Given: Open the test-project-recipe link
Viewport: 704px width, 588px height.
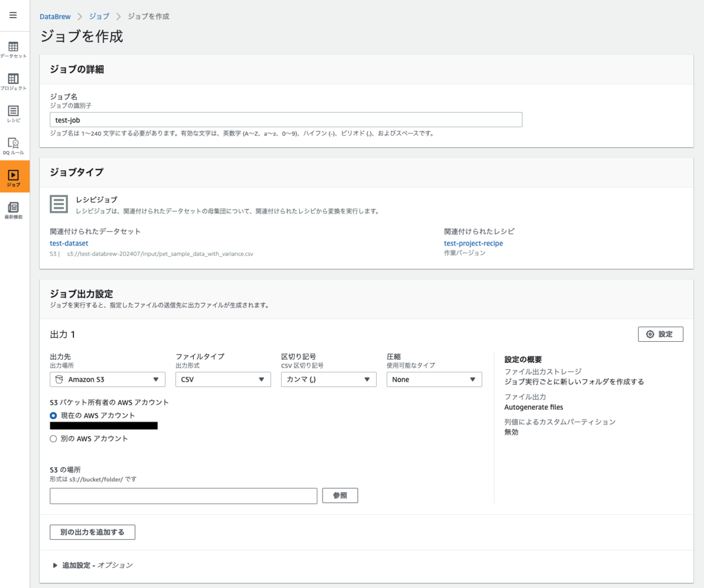Looking at the screenshot, I should pyautogui.click(x=473, y=243).
